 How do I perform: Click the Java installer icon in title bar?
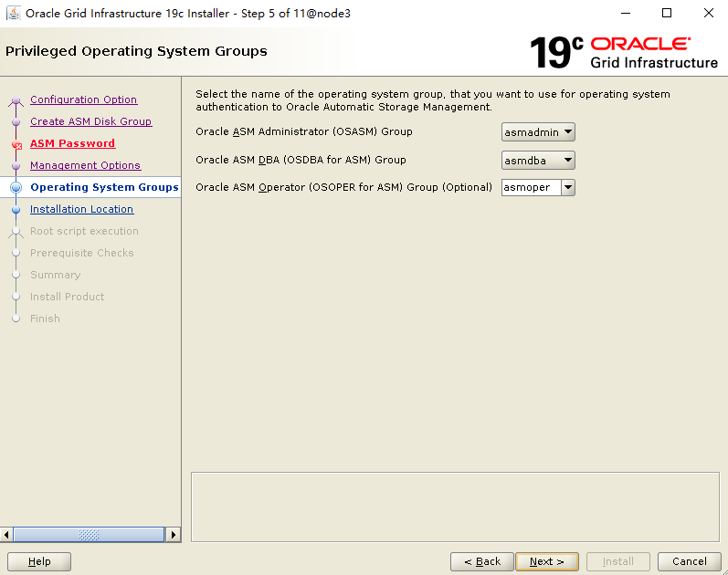(x=14, y=14)
